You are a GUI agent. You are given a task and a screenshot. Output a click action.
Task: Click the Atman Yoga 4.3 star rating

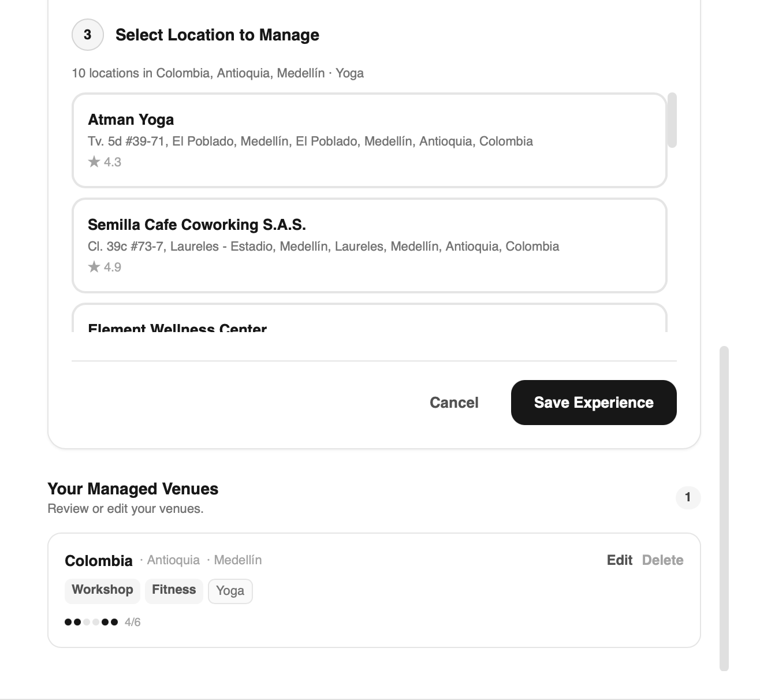105,162
